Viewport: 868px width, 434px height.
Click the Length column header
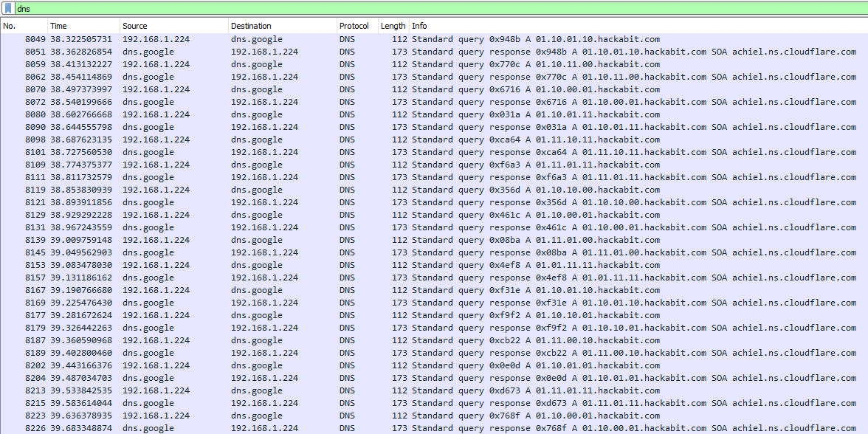click(393, 26)
